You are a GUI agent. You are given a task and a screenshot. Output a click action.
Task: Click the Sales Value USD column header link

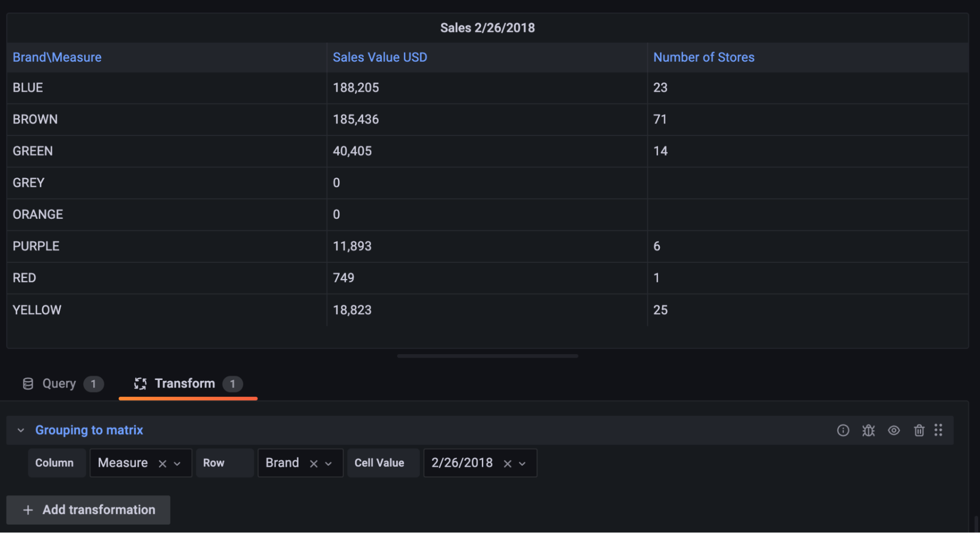click(x=379, y=57)
